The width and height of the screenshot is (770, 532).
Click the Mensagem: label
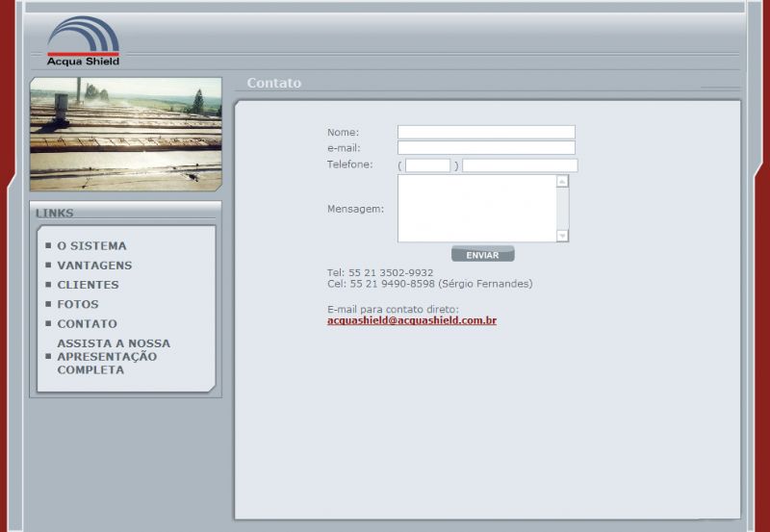[355, 209]
